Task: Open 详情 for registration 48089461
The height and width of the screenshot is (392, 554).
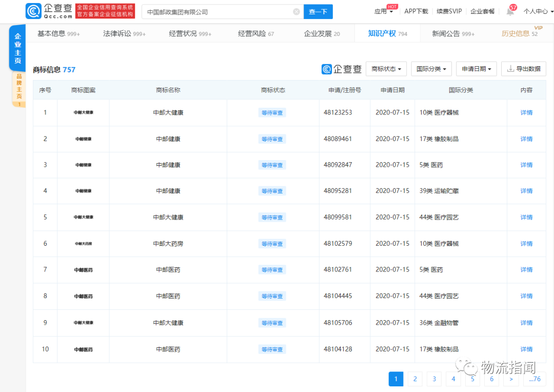Action: coord(526,139)
